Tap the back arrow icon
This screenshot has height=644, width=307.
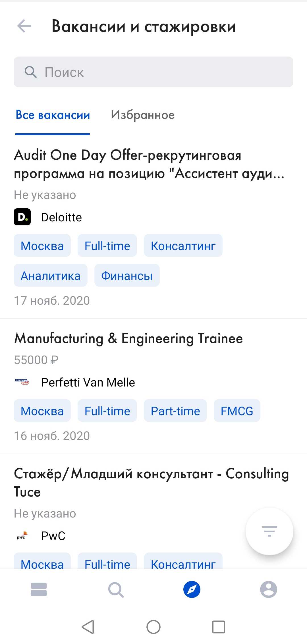24,26
